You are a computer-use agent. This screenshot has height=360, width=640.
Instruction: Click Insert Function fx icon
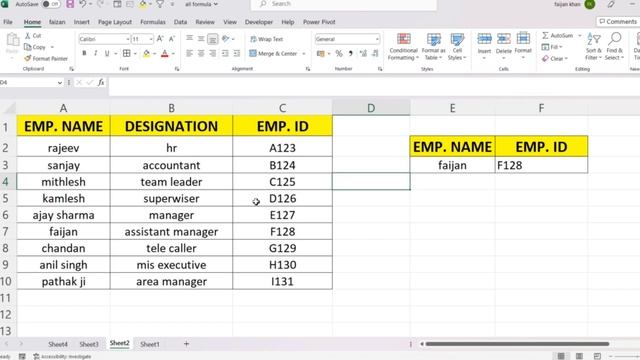(101, 82)
